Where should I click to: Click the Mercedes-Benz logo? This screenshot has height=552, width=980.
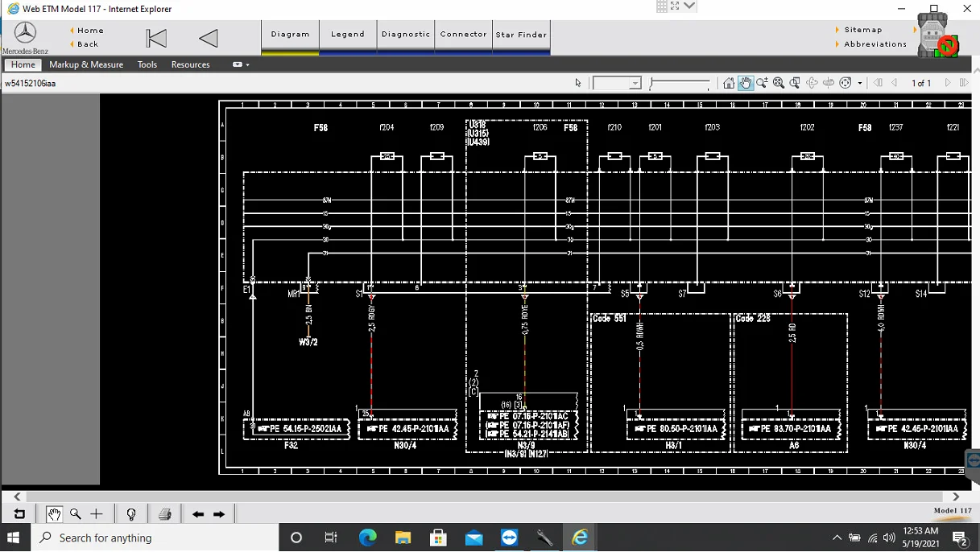tap(25, 37)
